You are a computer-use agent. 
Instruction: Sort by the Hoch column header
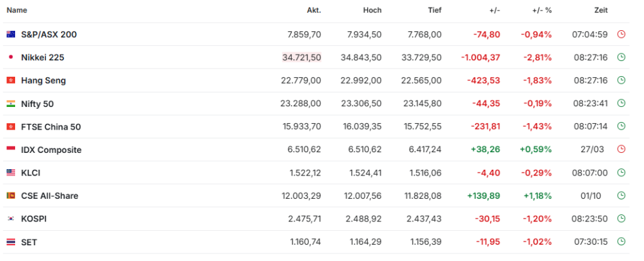click(372, 10)
